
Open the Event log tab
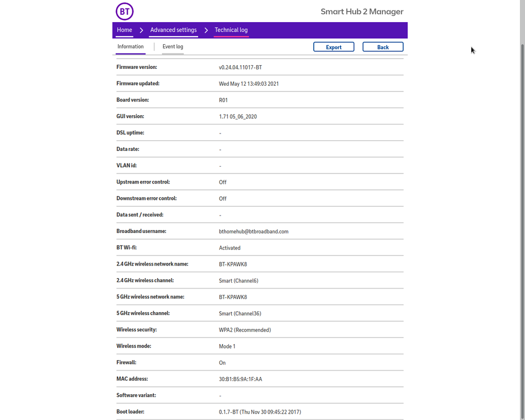(x=172, y=47)
